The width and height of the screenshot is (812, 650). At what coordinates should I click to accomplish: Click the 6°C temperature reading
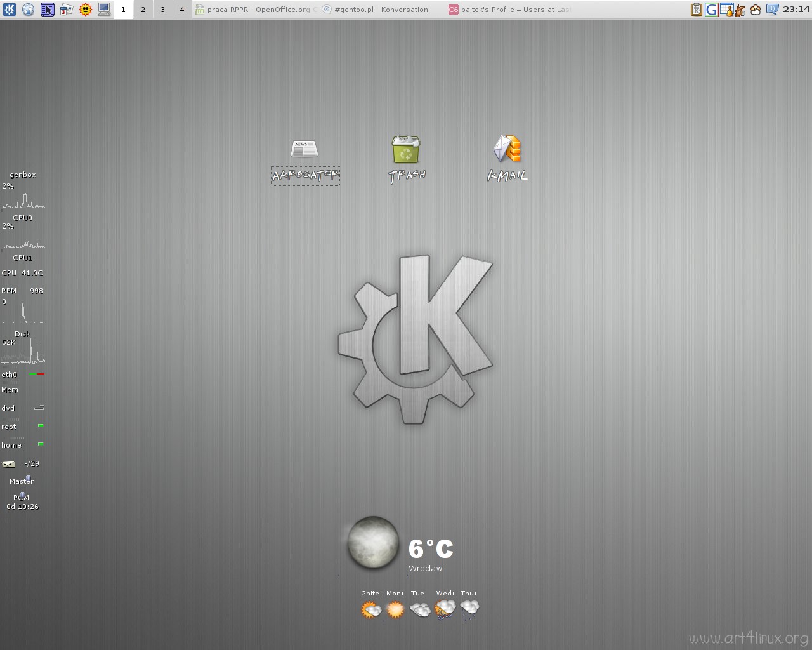coord(431,548)
